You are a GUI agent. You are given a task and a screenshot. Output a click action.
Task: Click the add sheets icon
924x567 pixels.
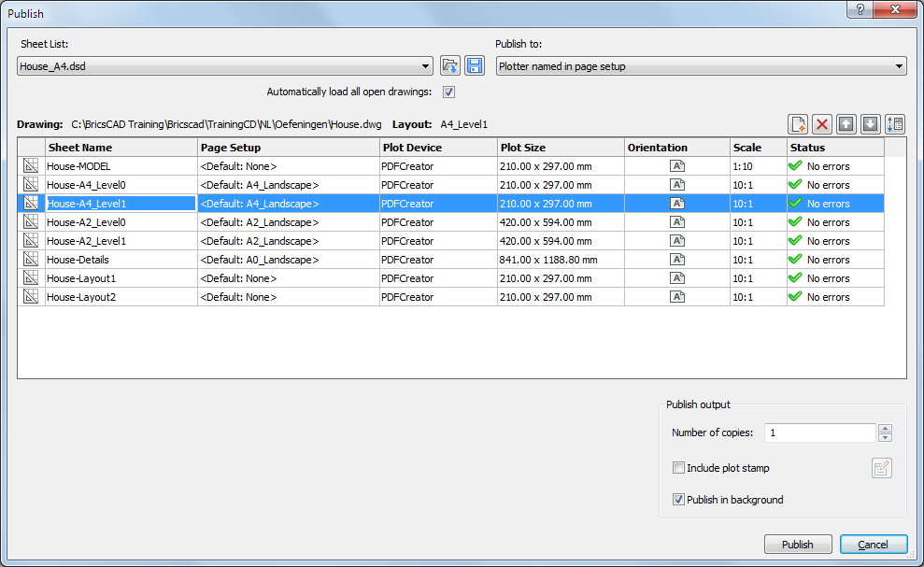[798, 125]
